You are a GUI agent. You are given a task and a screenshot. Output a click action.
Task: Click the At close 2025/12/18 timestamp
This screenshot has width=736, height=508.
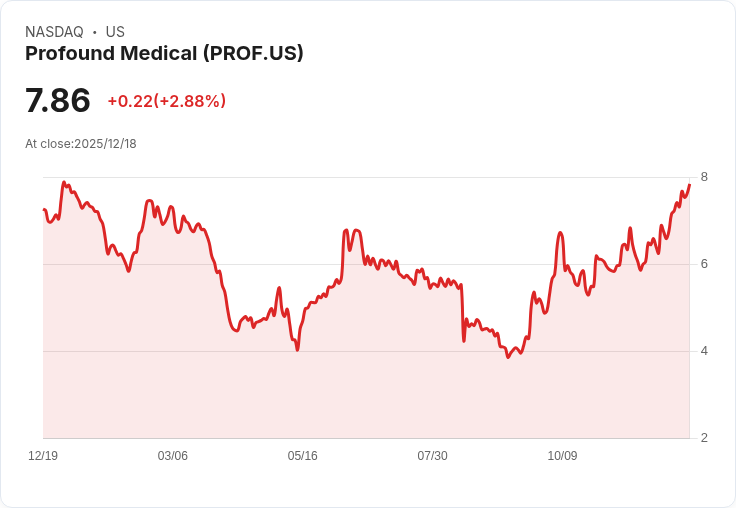[x=81, y=144]
